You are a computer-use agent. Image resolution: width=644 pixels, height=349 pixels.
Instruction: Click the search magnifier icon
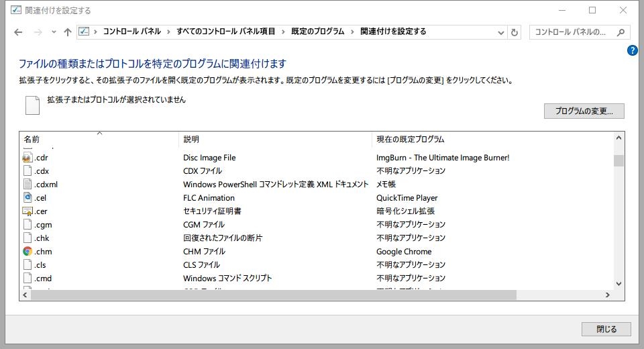(621, 32)
